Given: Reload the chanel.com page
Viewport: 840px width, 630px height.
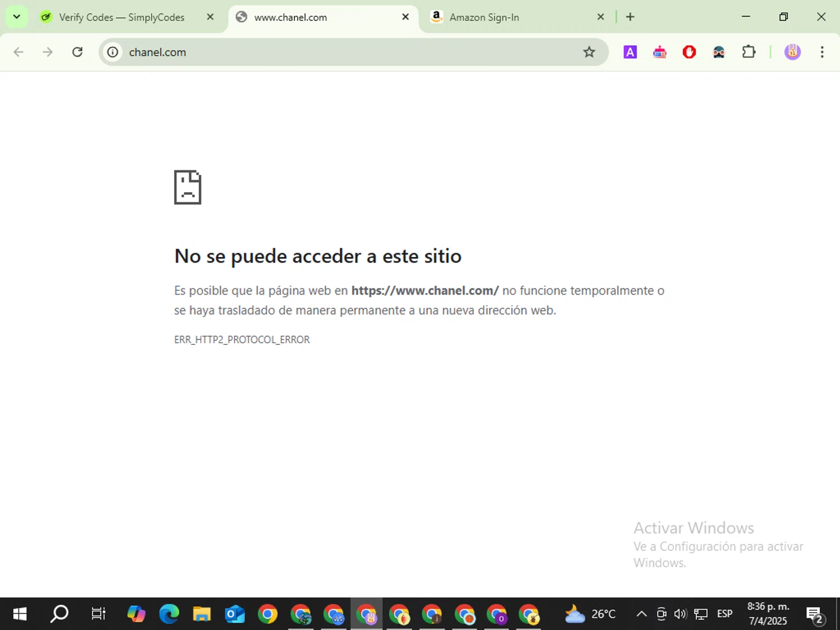Looking at the screenshot, I should pos(77,52).
